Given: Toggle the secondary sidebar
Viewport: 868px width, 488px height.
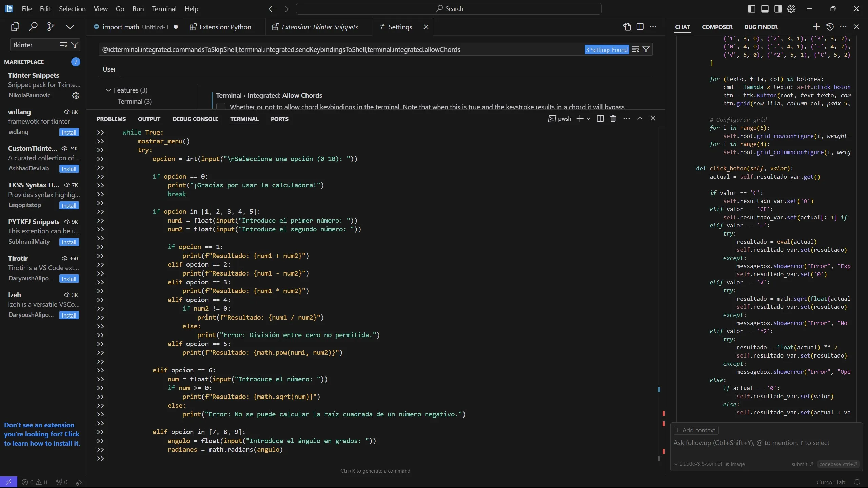Looking at the screenshot, I should [x=778, y=8].
